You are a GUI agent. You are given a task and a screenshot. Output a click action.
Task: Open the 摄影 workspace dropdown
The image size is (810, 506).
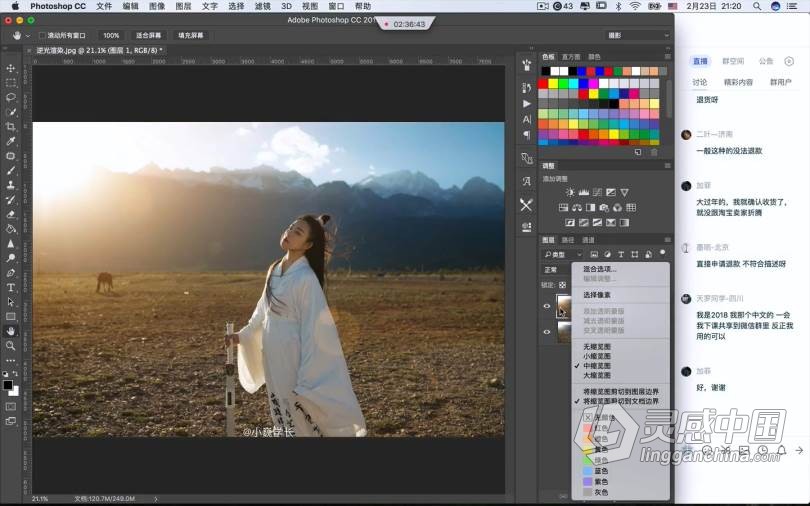637,36
